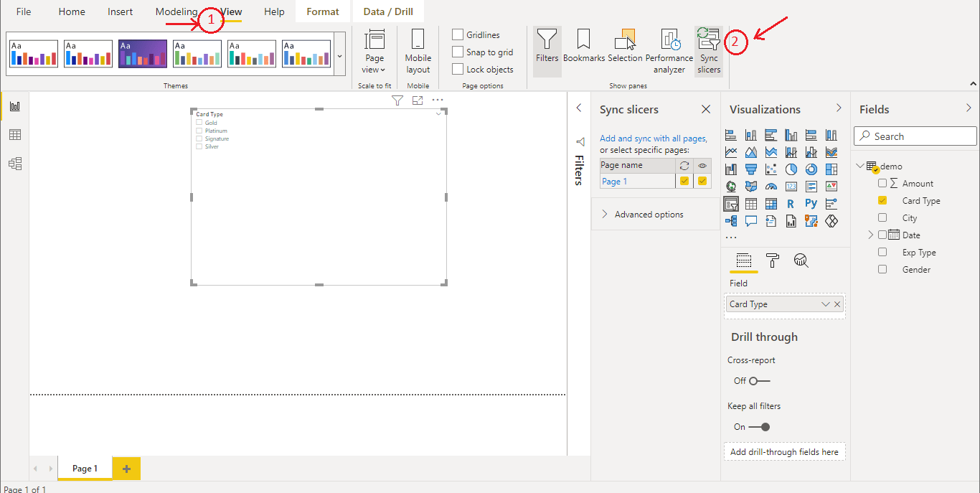This screenshot has height=493, width=980.
Task: Open the Format tab
Action: point(322,11)
